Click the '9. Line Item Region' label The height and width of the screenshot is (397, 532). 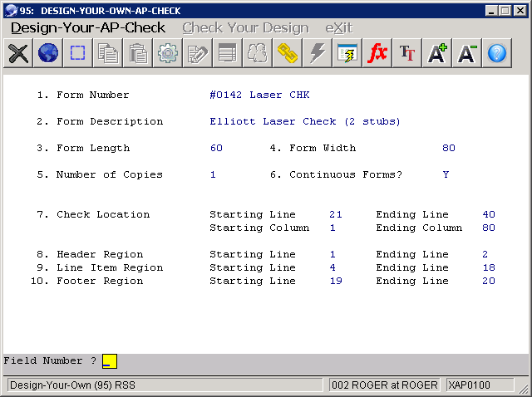pyautogui.click(x=100, y=267)
